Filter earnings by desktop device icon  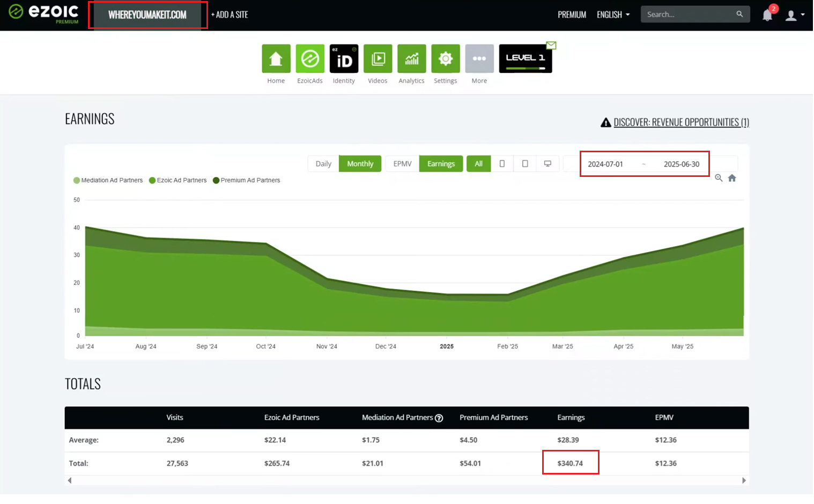click(x=547, y=164)
